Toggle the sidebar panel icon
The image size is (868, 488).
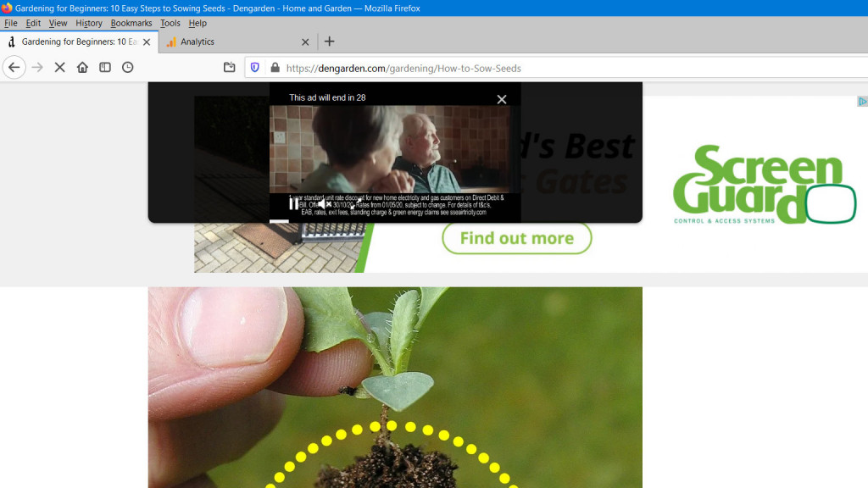[x=105, y=68]
